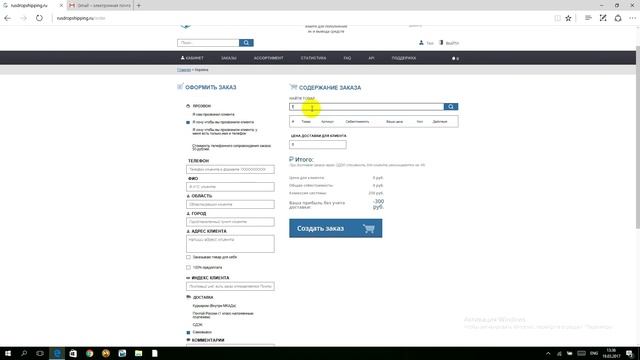Select Почтой России delivery option
The image size is (640, 360).
[223, 315]
